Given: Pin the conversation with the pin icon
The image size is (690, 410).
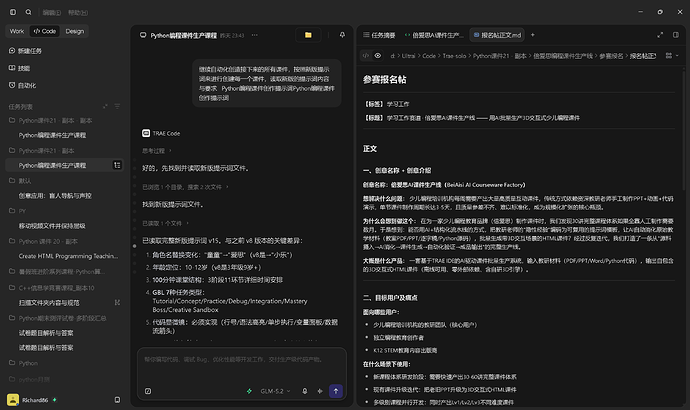Looking at the screenshot, I should click(x=342, y=35).
